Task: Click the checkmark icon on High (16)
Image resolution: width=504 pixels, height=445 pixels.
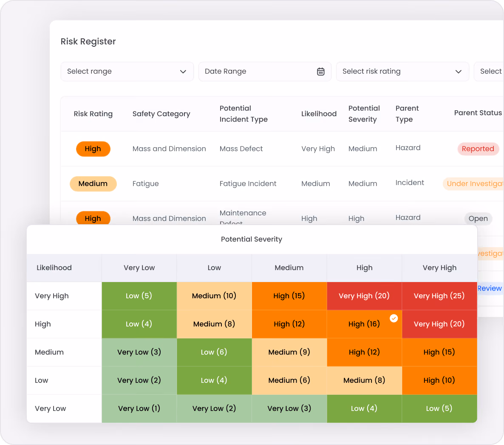Action: [394, 319]
